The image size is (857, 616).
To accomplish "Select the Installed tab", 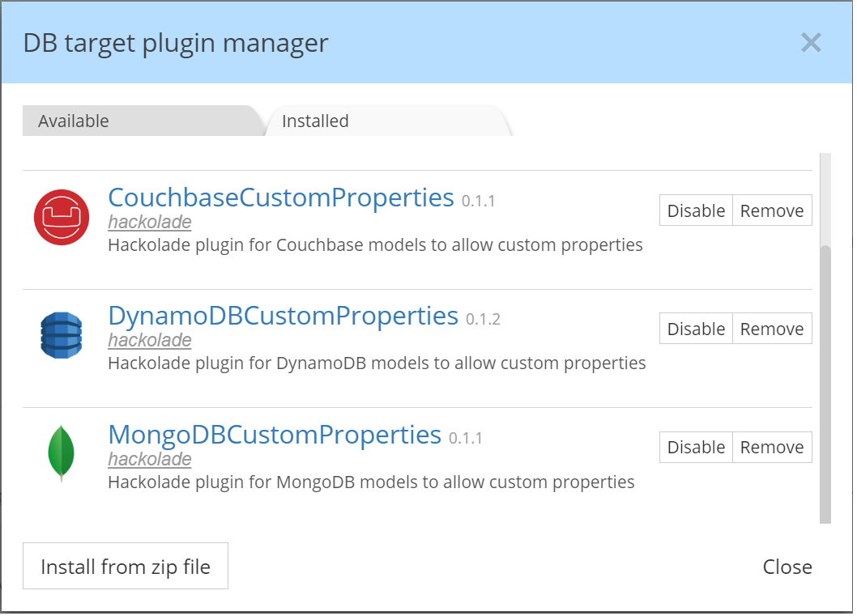I will point(389,121).
